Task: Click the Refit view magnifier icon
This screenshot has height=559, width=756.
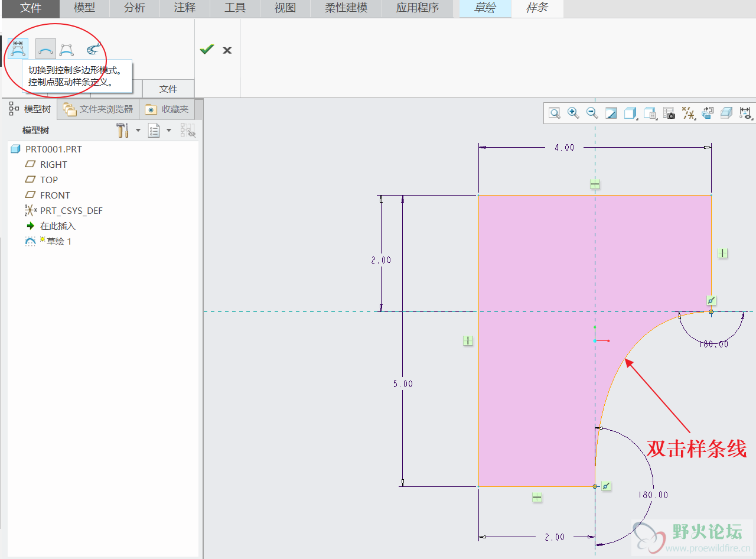Action: (x=555, y=113)
